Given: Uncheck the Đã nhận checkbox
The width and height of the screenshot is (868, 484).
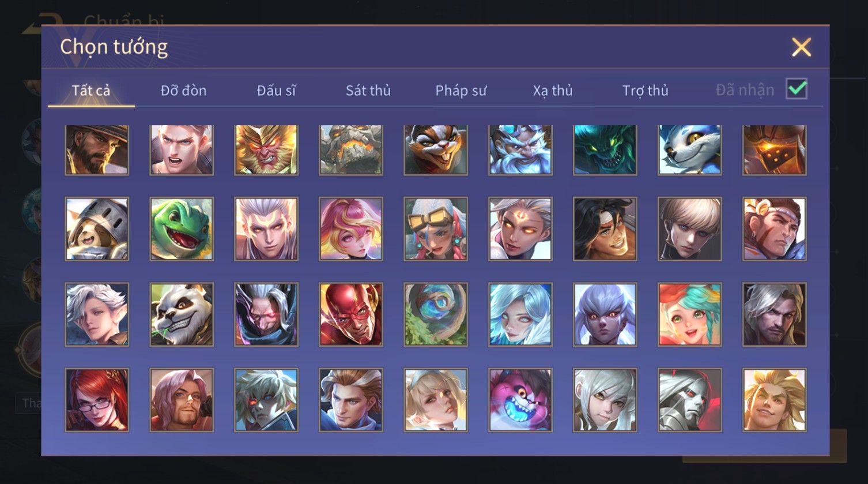Looking at the screenshot, I should tap(797, 89).
